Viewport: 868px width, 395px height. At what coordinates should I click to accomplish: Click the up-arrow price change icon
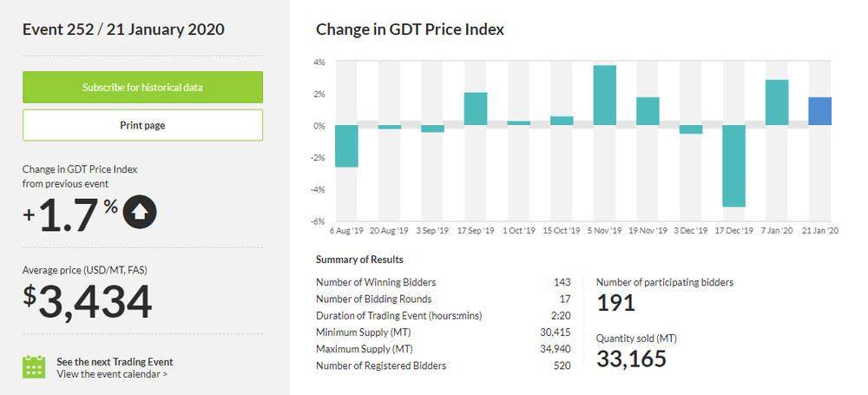tap(140, 212)
